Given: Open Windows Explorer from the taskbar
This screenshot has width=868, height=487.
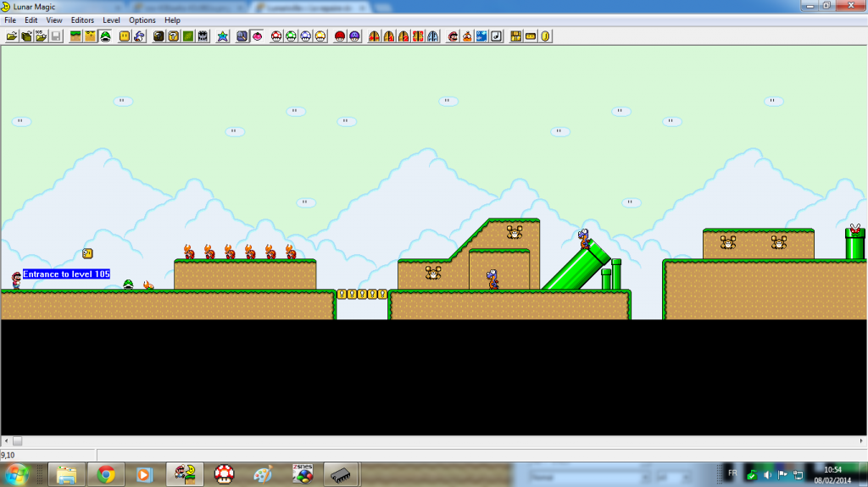Looking at the screenshot, I should tap(66, 475).
